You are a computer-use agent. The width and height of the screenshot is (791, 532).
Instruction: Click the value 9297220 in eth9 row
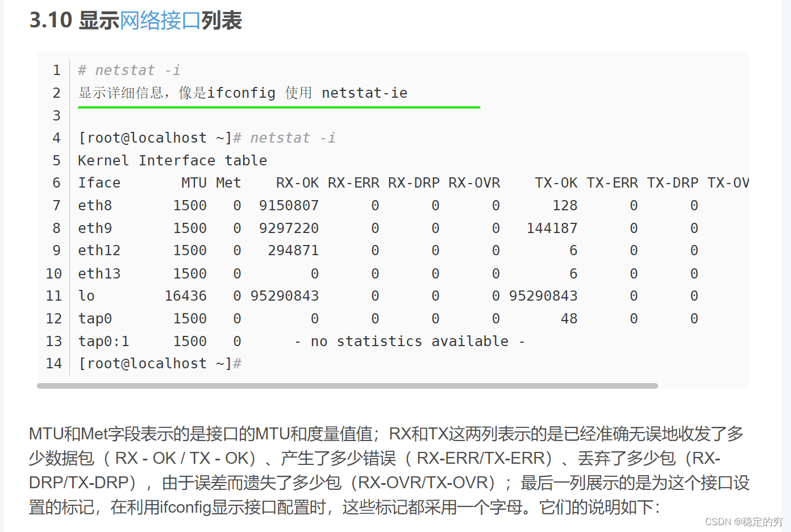289,228
